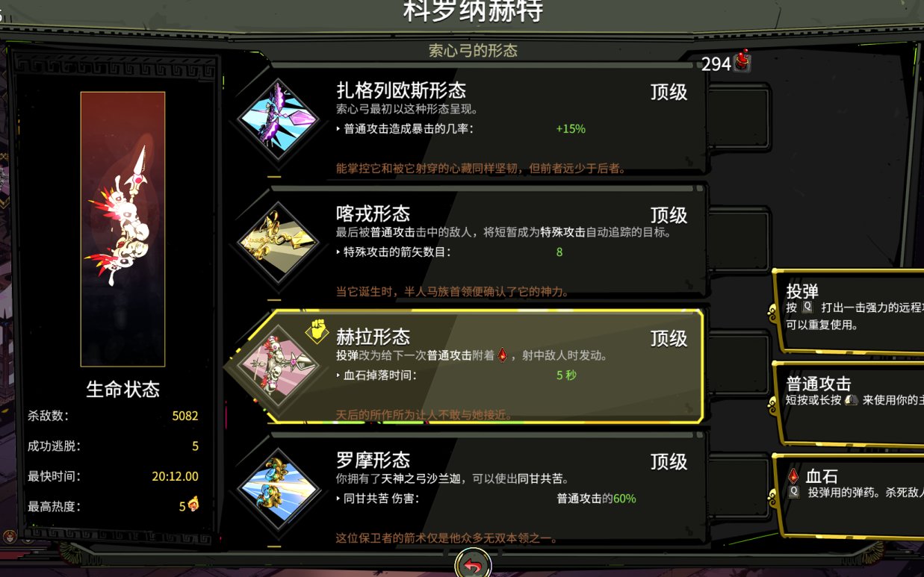Click the red back arrow button

[472, 565]
